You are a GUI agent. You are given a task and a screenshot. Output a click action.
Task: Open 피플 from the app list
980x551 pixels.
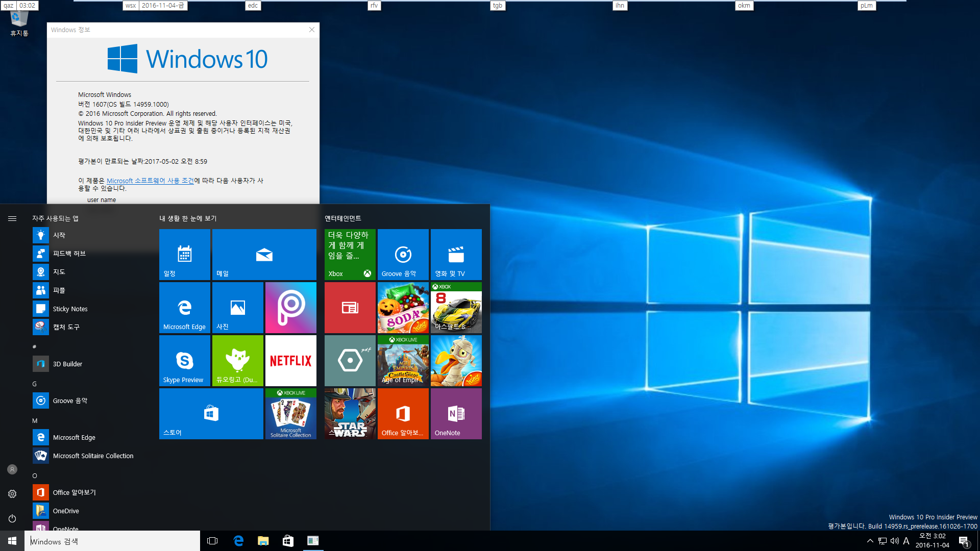pos(92,290)
